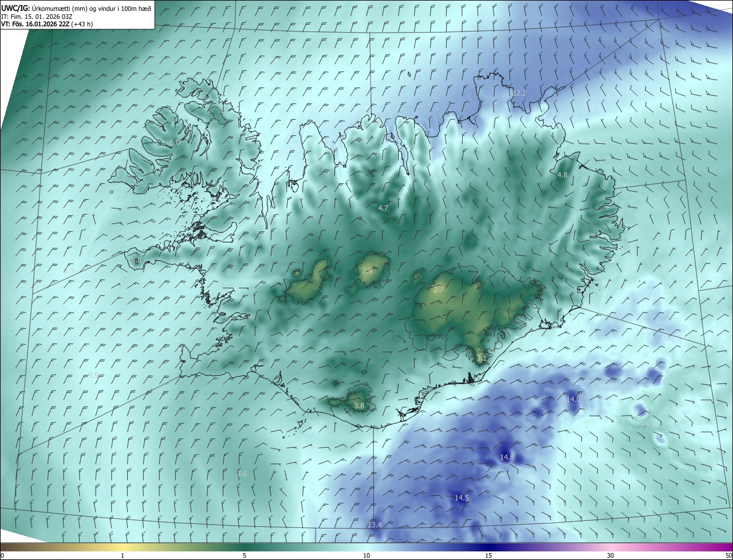733x560 pixels.
Task: Click the 7.6 value label in the southwest
Action: pyautogui.click(x=242, y=474)
